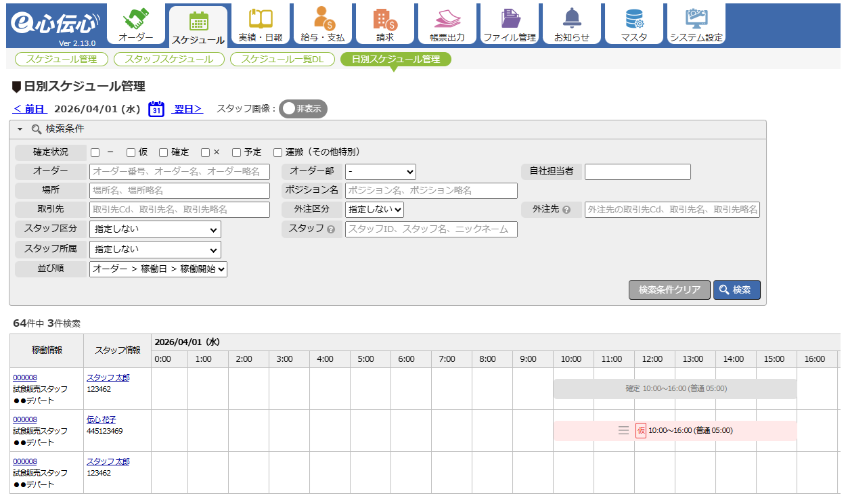Open スタッフ 太郎 link in first row

(x=108, y=377)
